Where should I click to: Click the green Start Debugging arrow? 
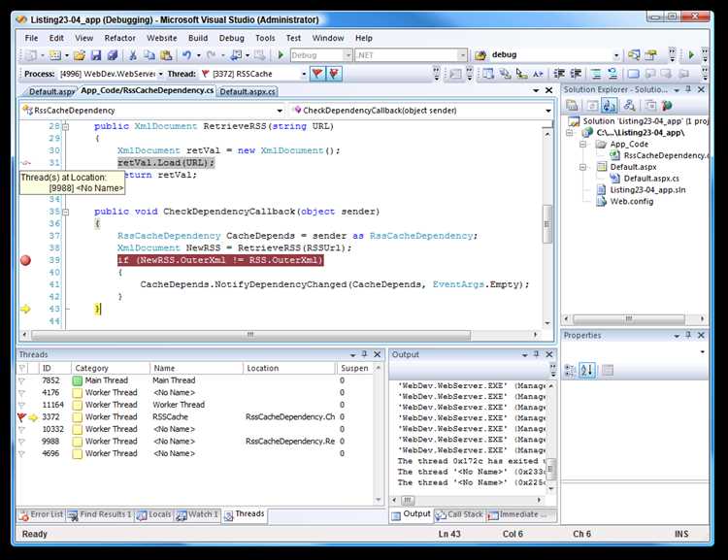(281, 55)
